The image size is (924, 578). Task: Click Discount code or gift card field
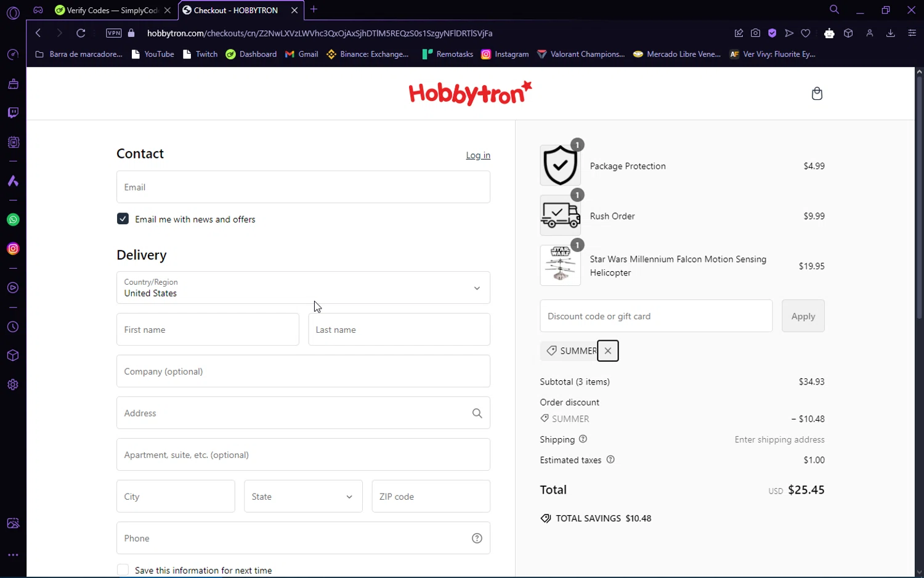coord(656,316)
